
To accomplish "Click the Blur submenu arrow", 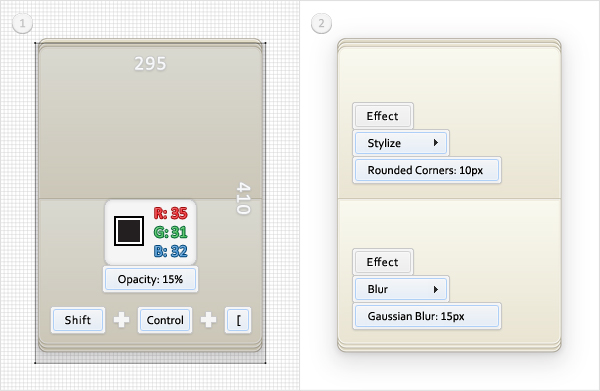I will [435, 289].
